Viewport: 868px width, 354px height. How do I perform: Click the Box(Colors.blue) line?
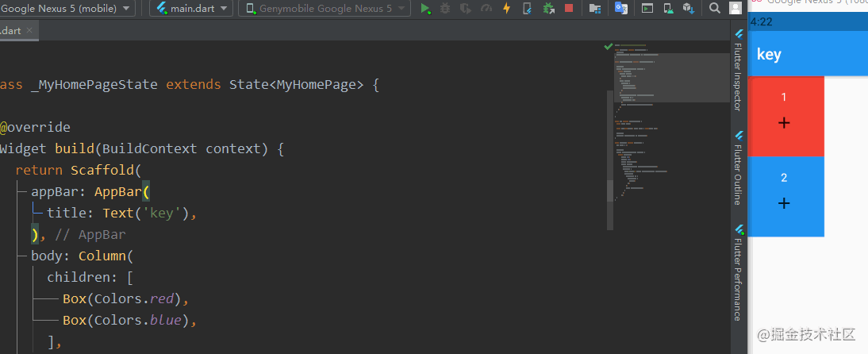(x=130, y=320)
